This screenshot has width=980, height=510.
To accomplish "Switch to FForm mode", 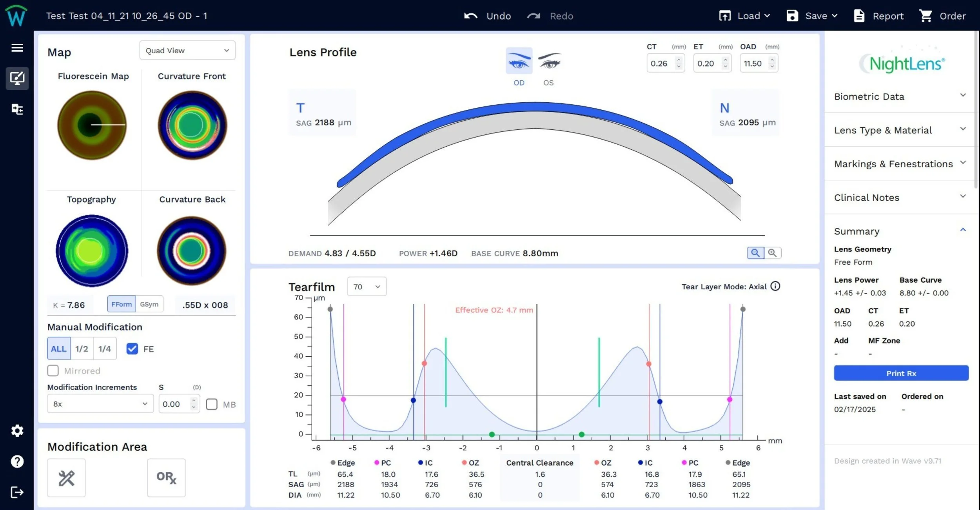I will tap(122, 304).
